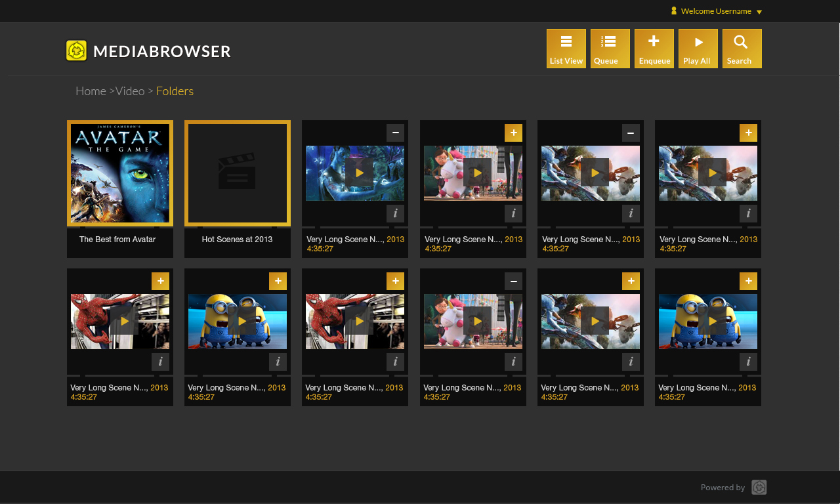This screenshot has height=504, width=840.
Task: Play the unicorn scene that has a minus button
Action: 477,321
